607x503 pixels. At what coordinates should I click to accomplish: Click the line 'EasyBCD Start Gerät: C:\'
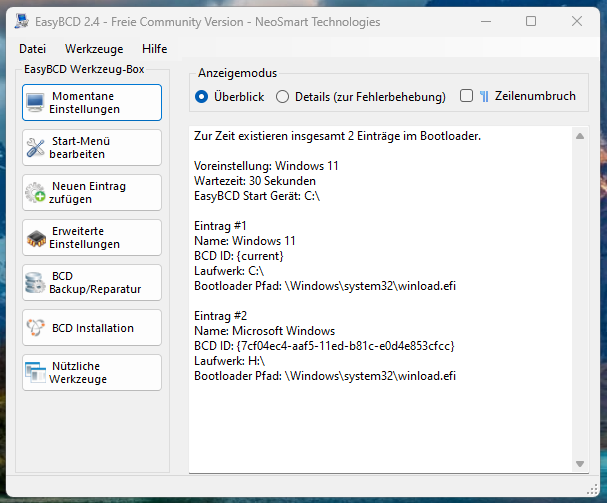257,196
